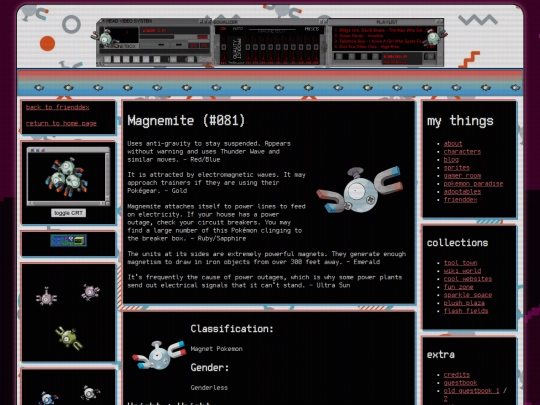The image size is (540, 405).
Task: Go to the gamer room link
Action: point(462,176)
